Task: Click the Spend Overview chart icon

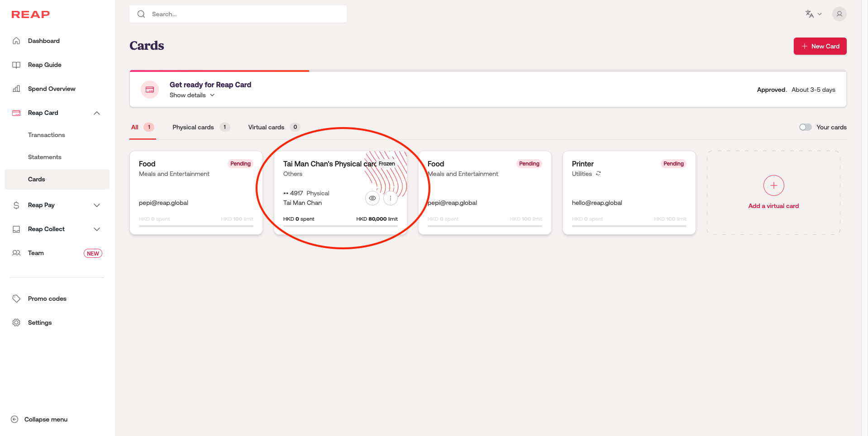Action: (16, 89)
